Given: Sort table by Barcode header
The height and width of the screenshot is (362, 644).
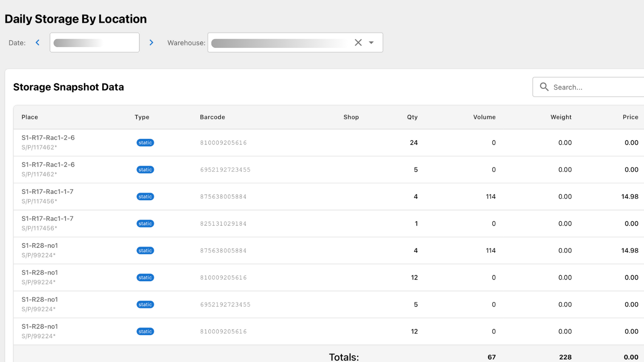Looking at the screenshot, I should 213,117.
